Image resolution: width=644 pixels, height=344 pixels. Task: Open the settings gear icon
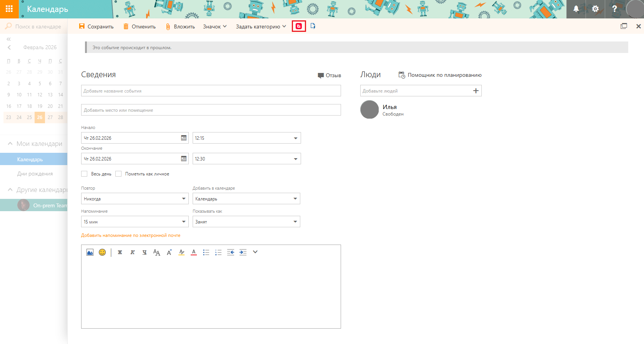595,9
